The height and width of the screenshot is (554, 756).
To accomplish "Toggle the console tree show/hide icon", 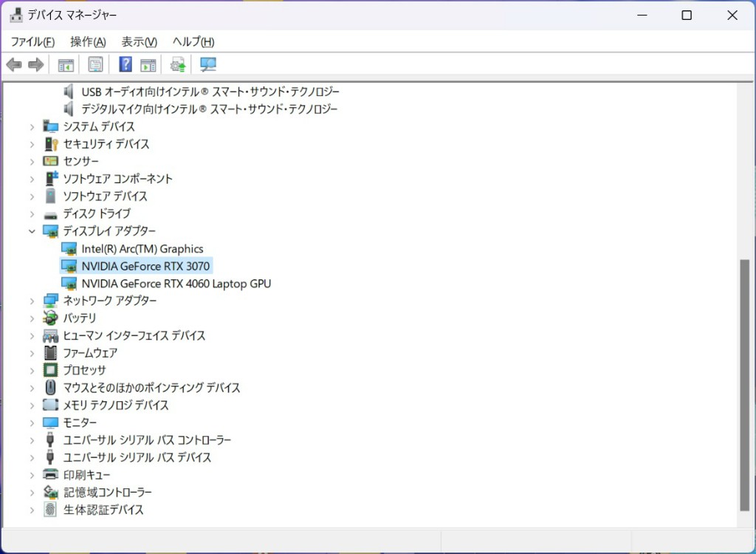I will point(66,65).
